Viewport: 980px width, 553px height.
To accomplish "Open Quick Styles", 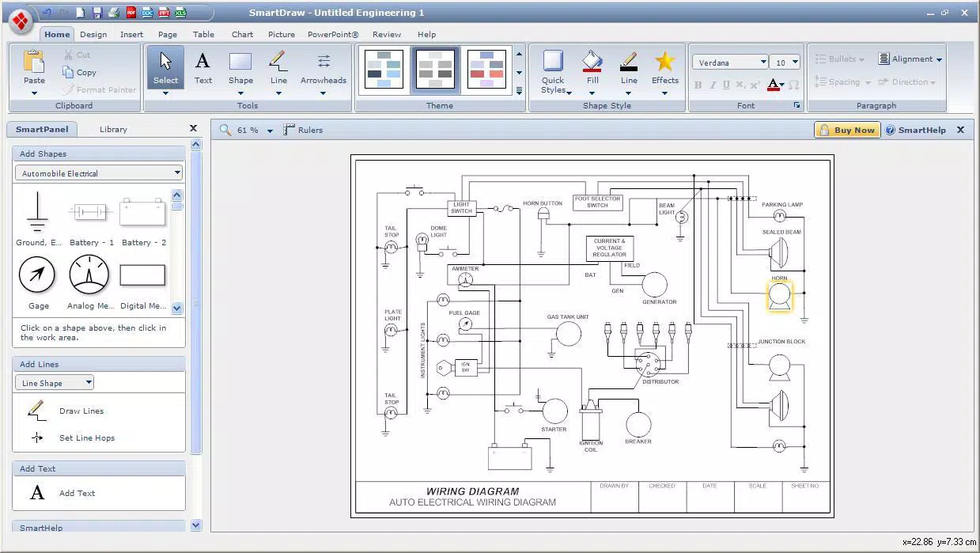I will tap(553, 71).
